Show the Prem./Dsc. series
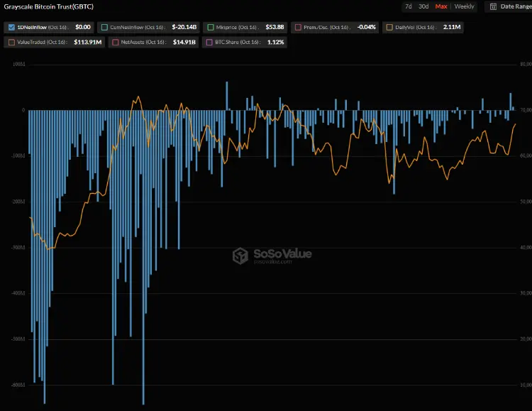Viewport: 532px width, 411px height. (x=298, y=27)
